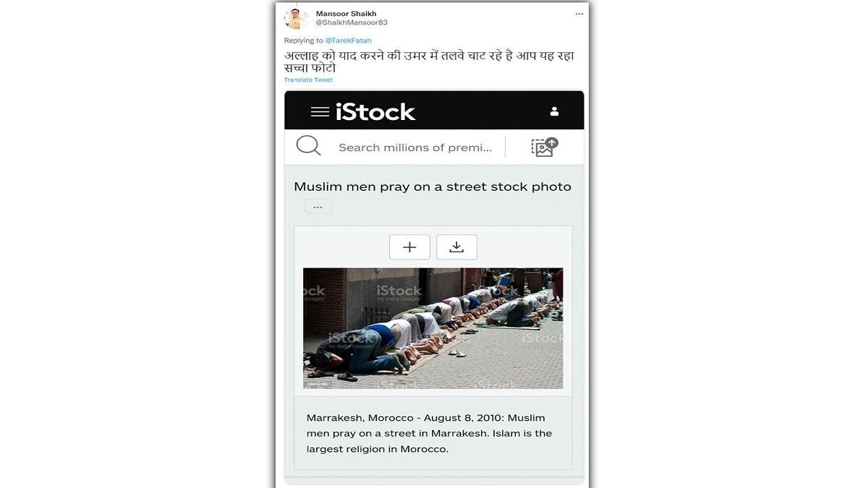Open the tweet's more options ellipsis
The height and width of the screenshot is (488, 868).
pyautogui.click(x=579, y=14)
